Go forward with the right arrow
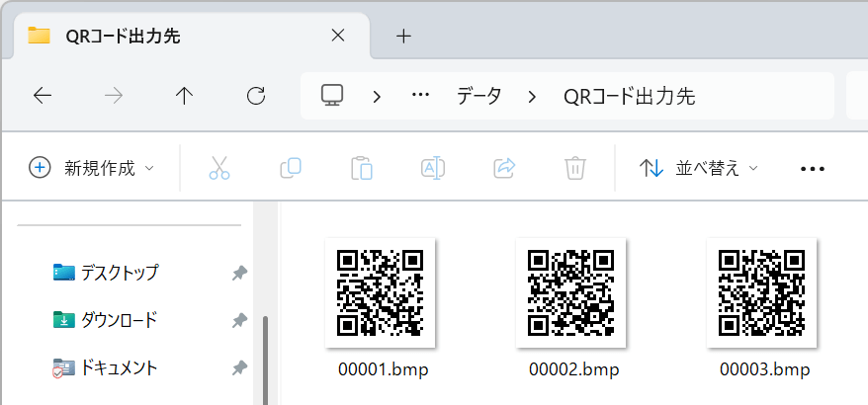 click(x=114, y=96)
